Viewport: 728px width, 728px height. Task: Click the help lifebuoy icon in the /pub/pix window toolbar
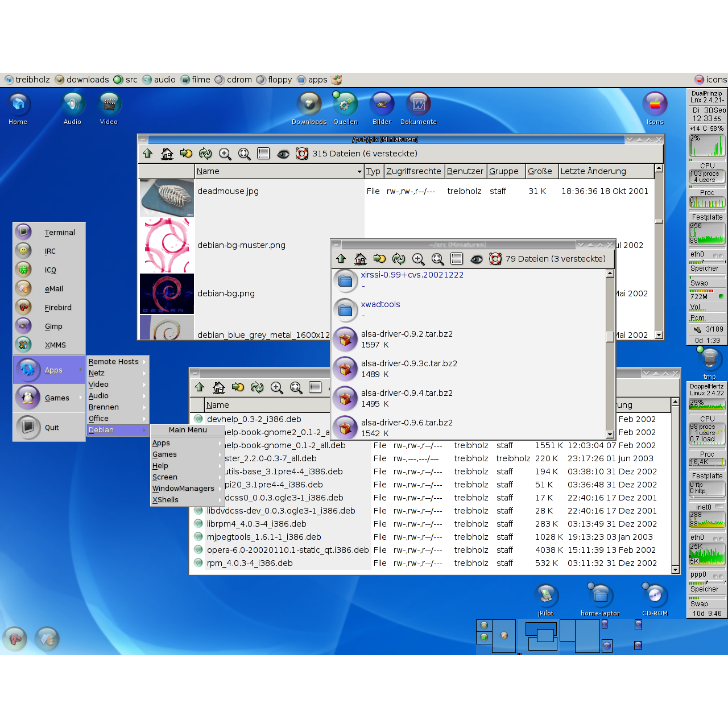tap(302, 154)
